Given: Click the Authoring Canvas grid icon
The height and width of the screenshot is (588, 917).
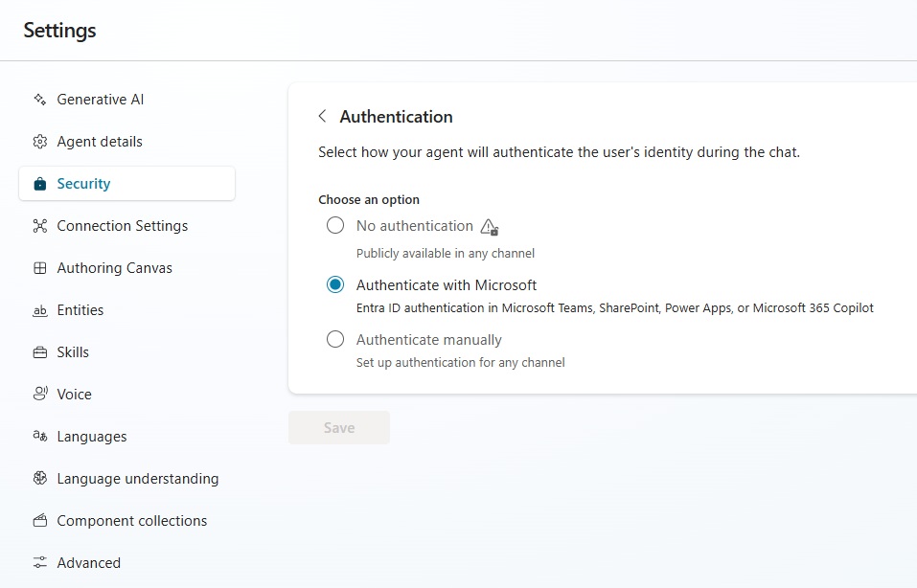Looking at the screenshot, I should pyautogui.click(x=39, y=268).
